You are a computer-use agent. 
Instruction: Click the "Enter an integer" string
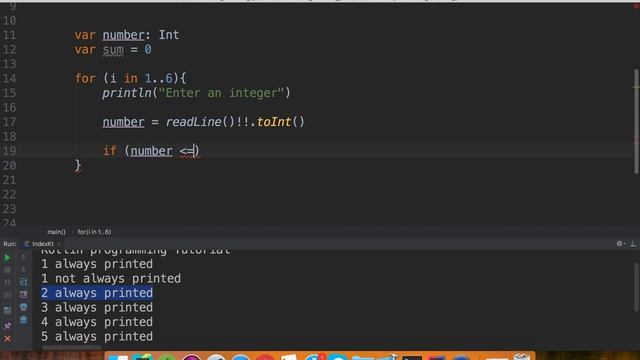point(221,93)
